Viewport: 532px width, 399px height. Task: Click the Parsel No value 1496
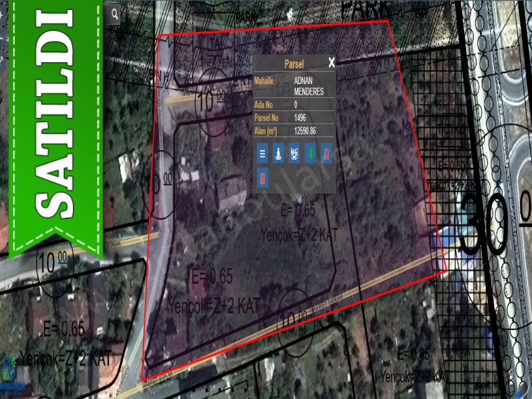click(x=300, y=118)
